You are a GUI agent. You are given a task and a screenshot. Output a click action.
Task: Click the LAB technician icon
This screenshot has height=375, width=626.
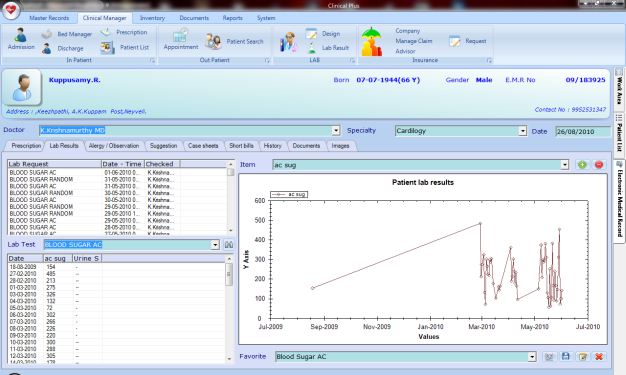(x=289, y=42)
